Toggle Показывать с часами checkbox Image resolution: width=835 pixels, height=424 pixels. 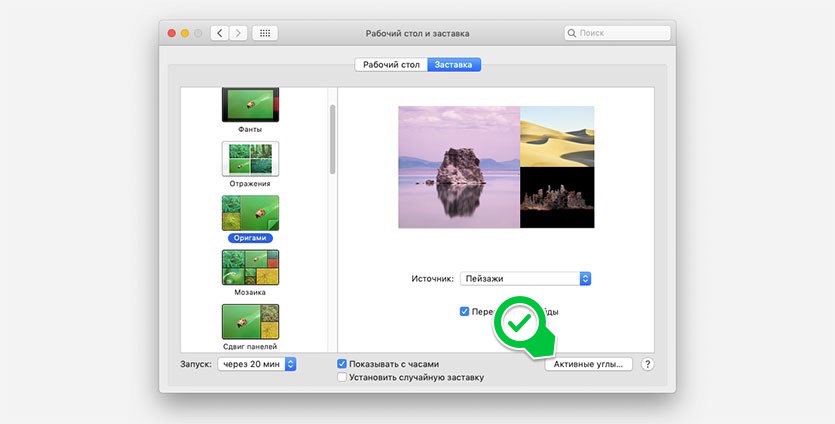click(343, 364)
